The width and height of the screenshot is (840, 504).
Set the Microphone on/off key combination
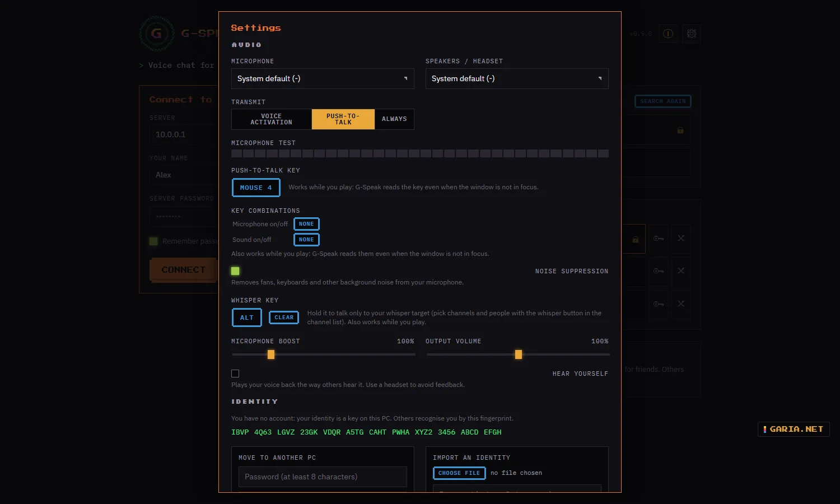coord(306,224)
